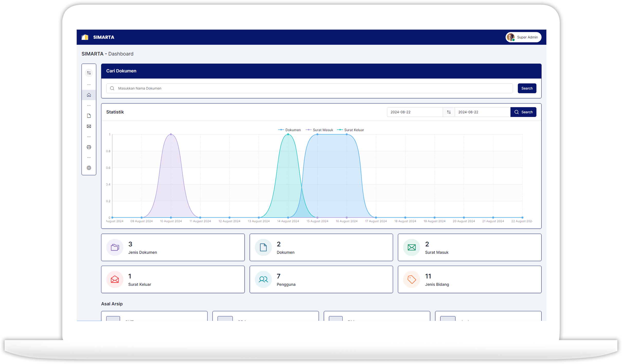Image resolution: width=622 pixels, height=364 pixels.
Task: Open the Jenis Dokumen stat card
Action: [173, 247]
